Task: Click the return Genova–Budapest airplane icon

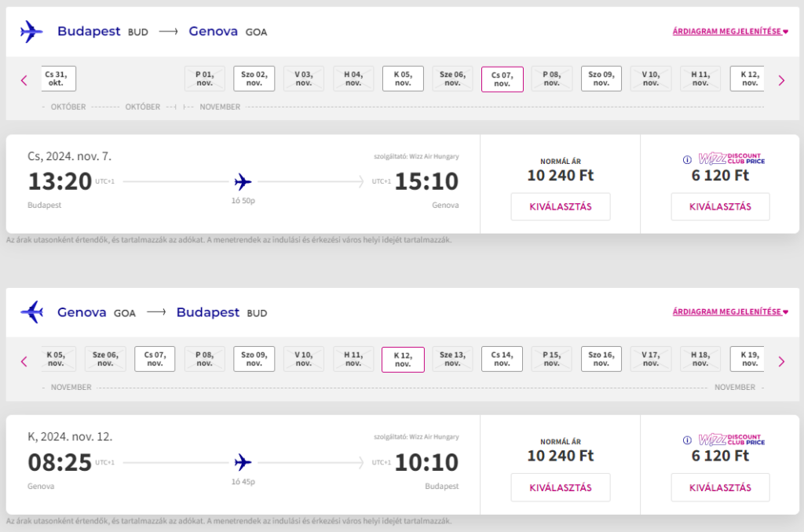Action: pos(31,312)
